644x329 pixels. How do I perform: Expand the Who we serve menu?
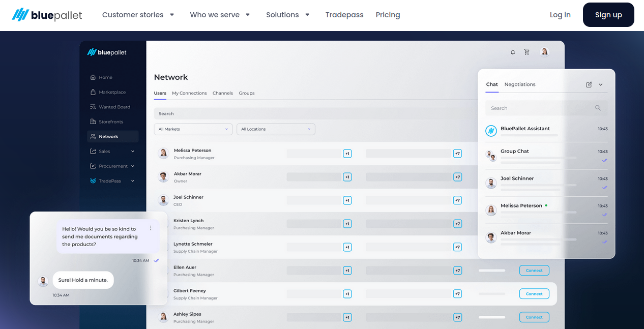(220, 15)
